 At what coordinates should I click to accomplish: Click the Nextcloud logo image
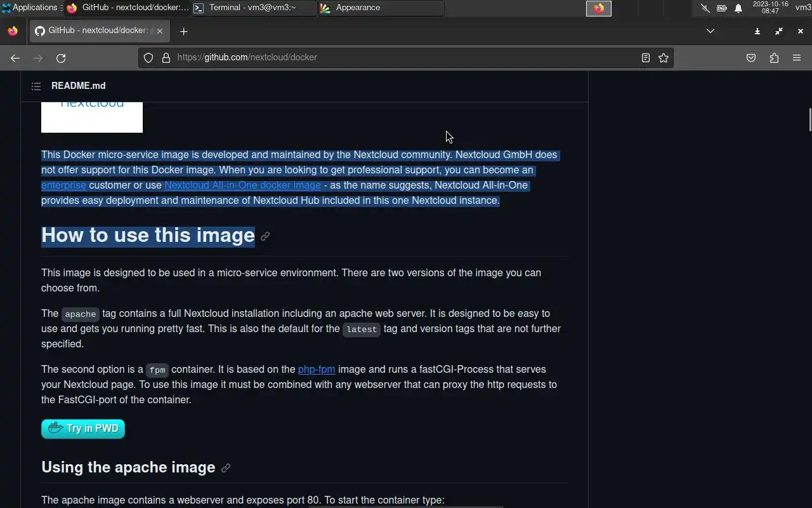coord(92,117)
